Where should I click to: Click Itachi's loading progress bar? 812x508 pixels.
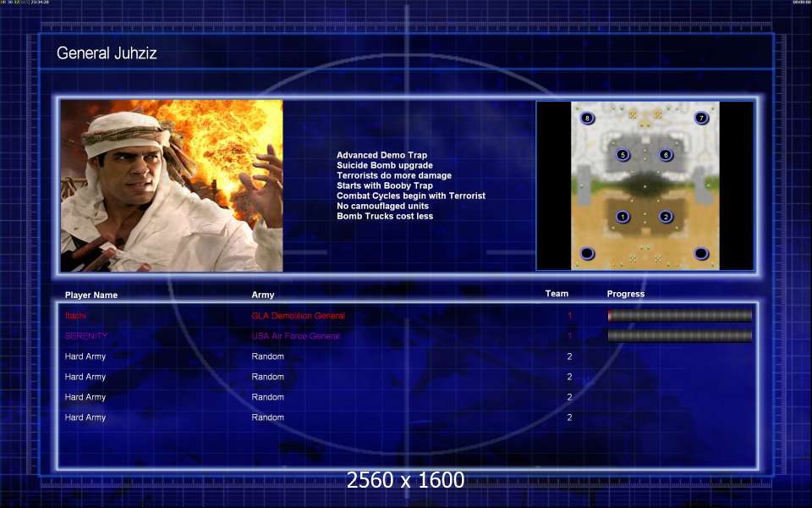pos(680,315)
